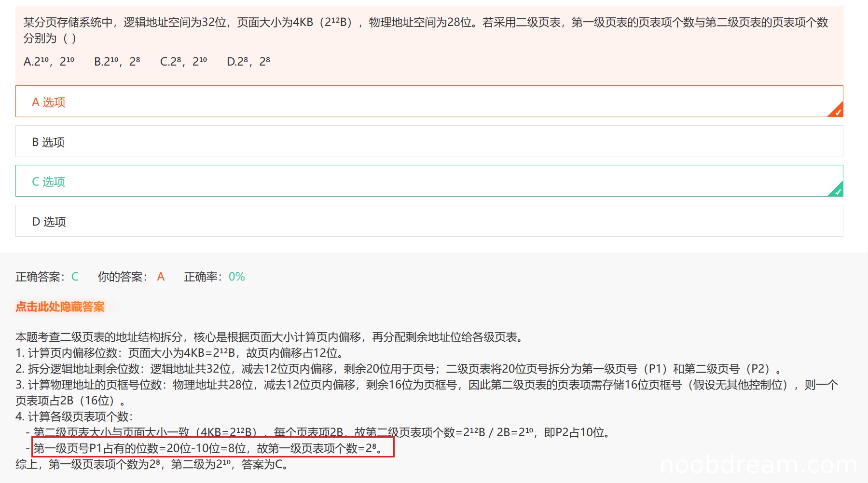Click the conclusion line starting with "综上"
This screenshot has width=868, height=483.
pos(152,464)
